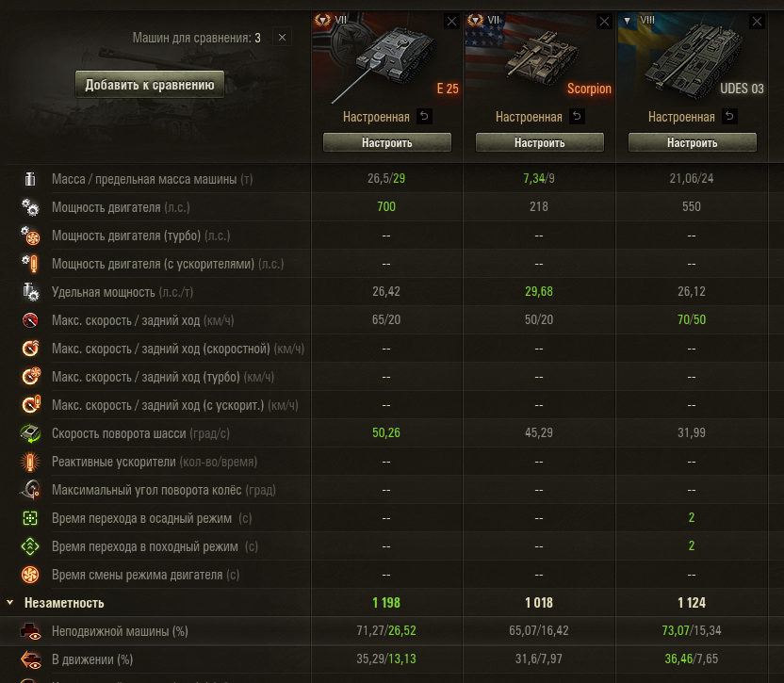Reset the E 25 configuration with the revert icon

pyautogui.click(x=425, y=117)
